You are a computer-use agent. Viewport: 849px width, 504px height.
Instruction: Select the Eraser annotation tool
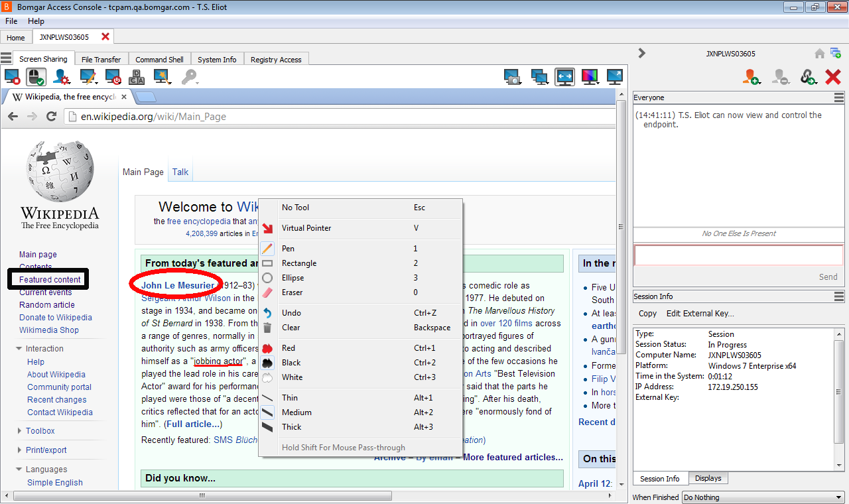360,292
